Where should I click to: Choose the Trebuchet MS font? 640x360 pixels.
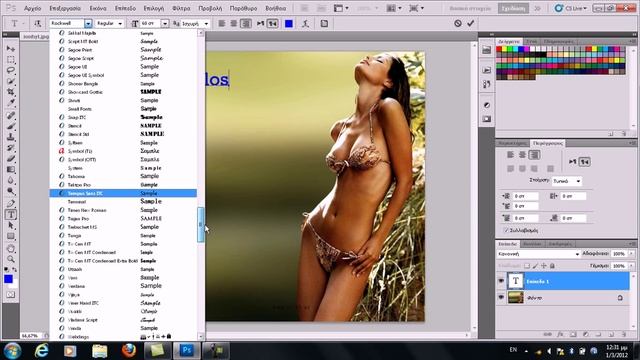pyautogui.click(x=123, y=227)
